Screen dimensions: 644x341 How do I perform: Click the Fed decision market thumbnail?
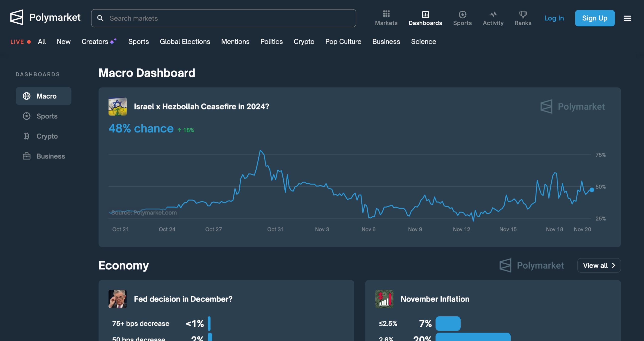[117, 299]
